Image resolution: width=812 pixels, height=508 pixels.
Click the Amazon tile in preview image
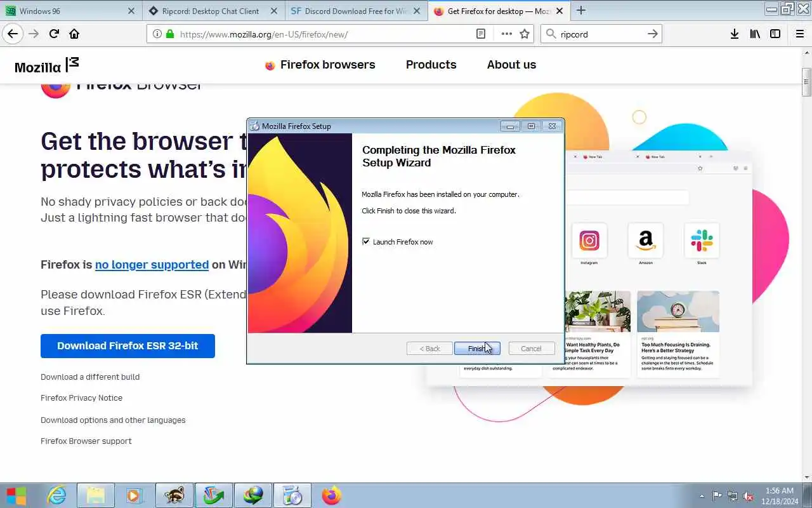[x=645, y=241]
